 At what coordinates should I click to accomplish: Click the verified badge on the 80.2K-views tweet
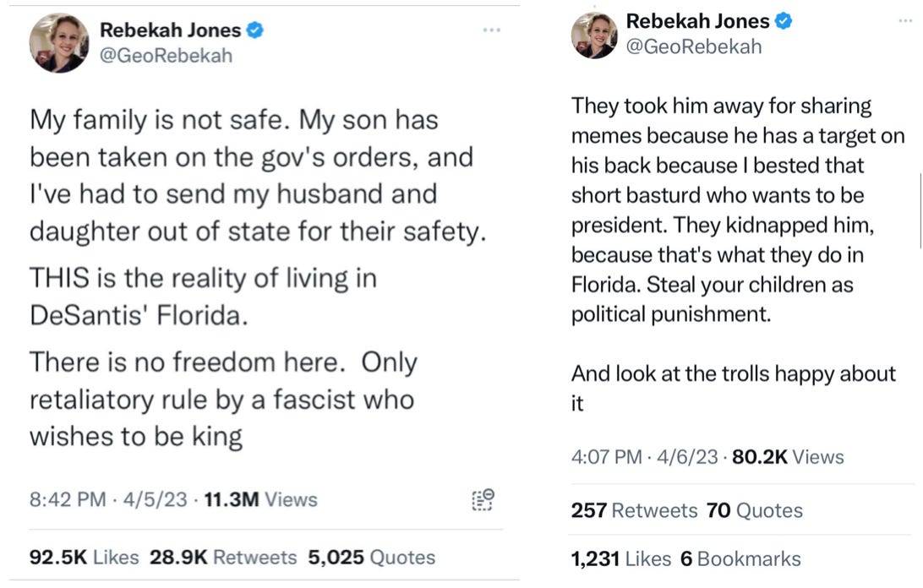pyautogui.click(x=784, y=21)
